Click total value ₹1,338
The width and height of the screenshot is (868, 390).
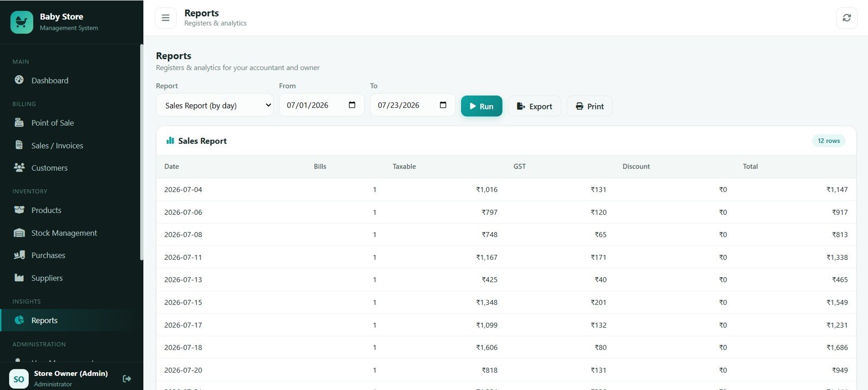(837, 257)
